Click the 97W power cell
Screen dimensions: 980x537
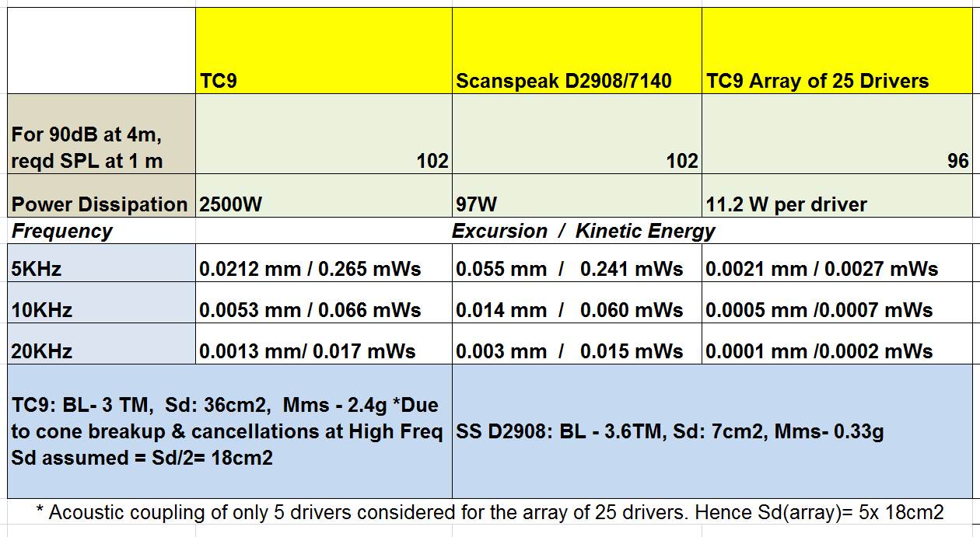coord(577,196)
